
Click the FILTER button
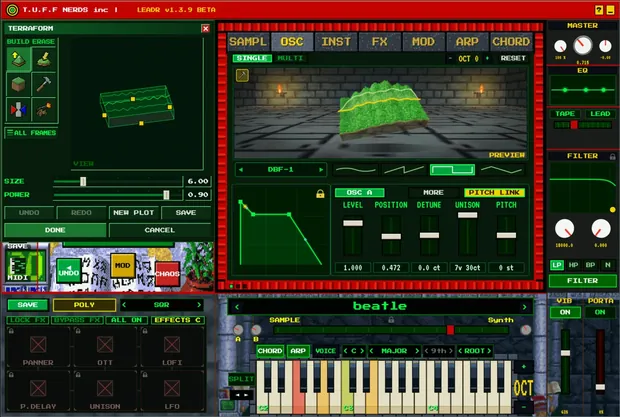tap(582, 281)
